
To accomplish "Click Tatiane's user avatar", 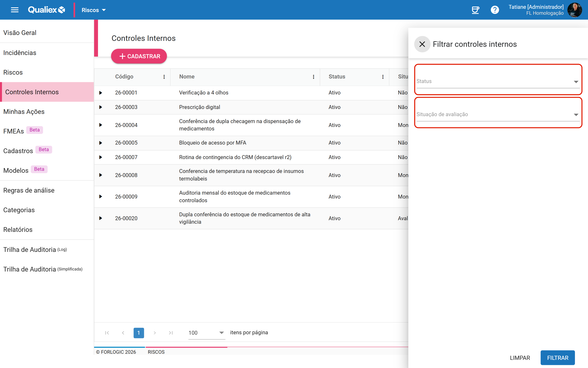I will (x=574, y=10).
